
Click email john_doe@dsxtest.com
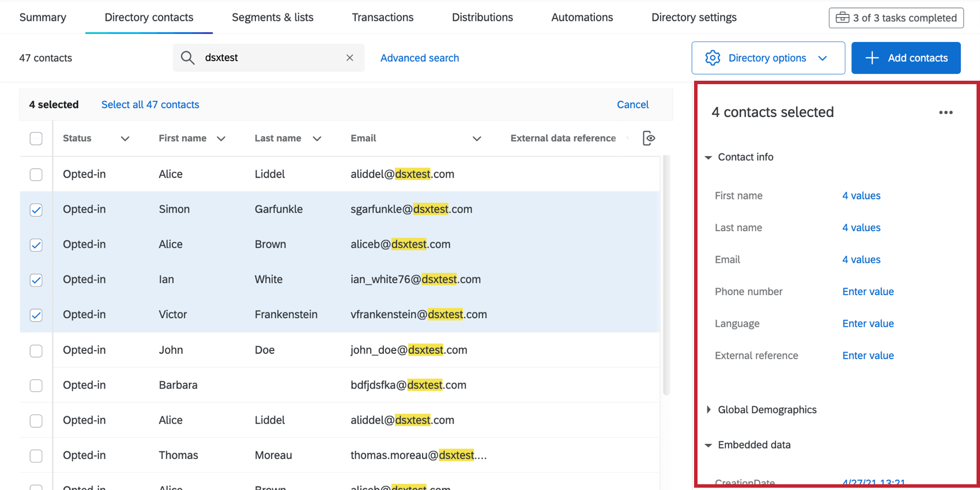pos(409,350)
